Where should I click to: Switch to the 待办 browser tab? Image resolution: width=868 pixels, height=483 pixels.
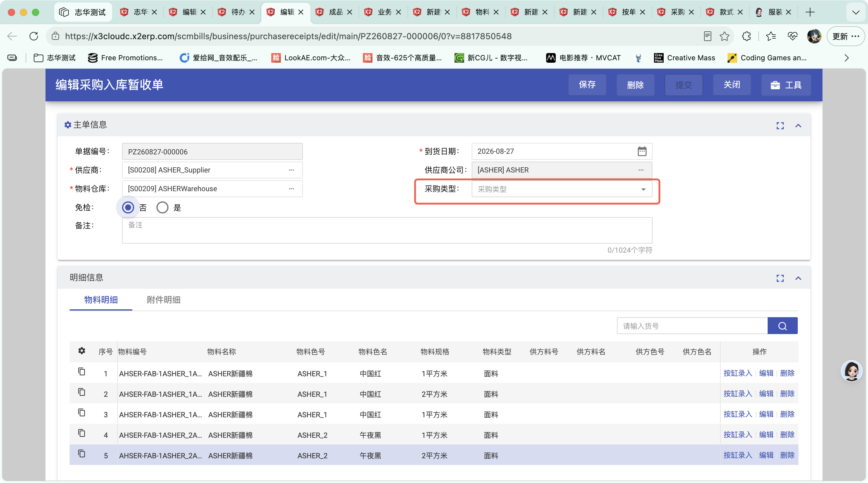pyautogui.click(x=237, y=12)
